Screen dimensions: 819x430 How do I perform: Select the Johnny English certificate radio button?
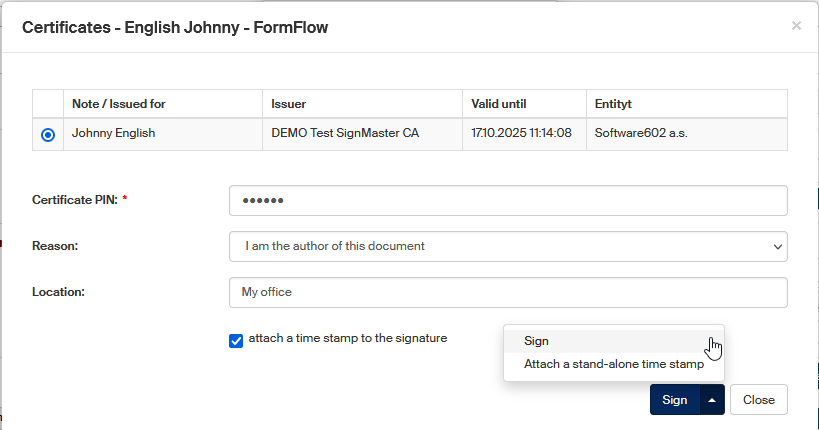click(49, 135)
